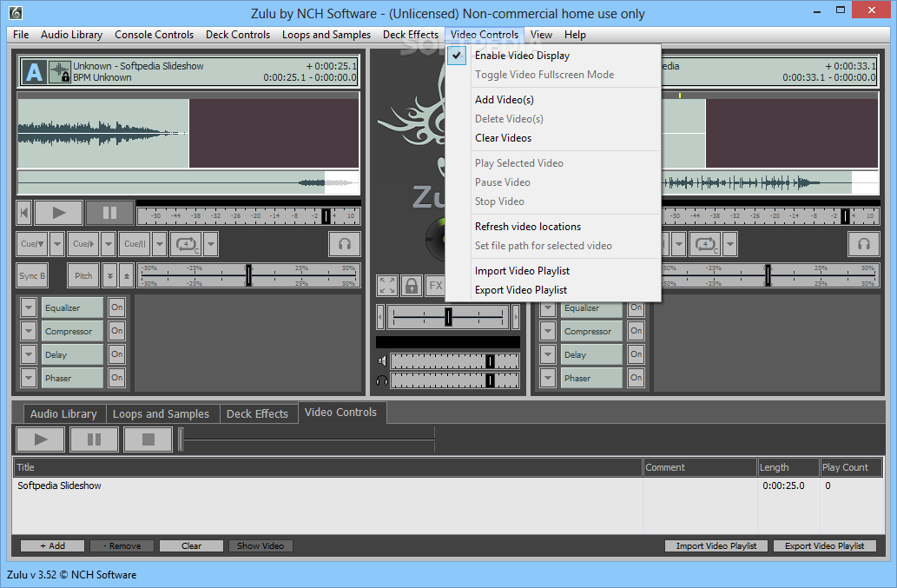Screen dimensions: 897x588
Task: Click the master volume speaker icon
Action: [x=382, y=361]
